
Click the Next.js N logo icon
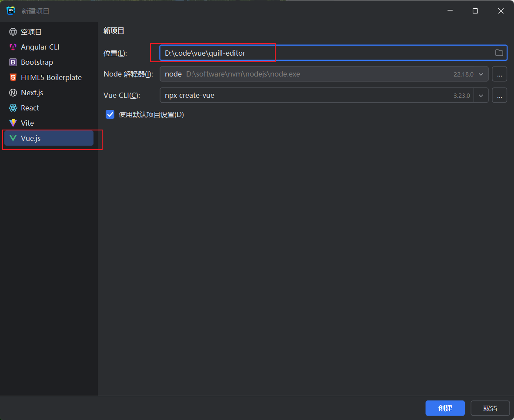click(x=13, y=93)
